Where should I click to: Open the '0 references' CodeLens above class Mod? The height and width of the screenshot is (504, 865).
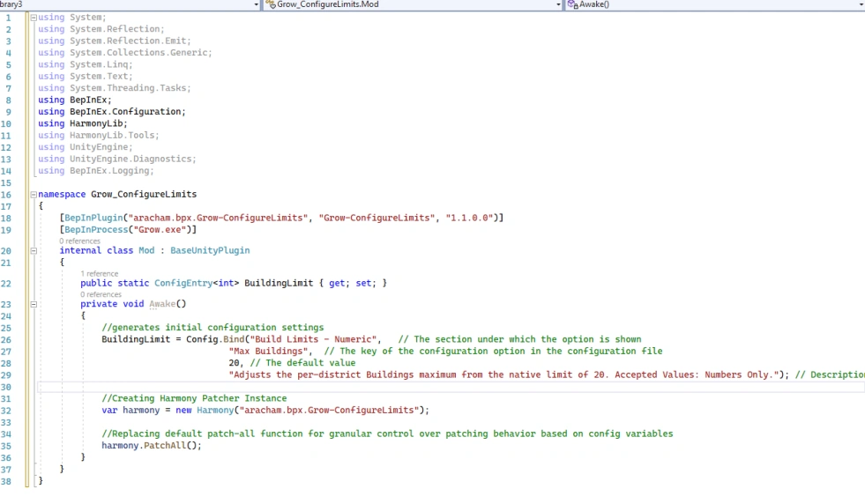point(80,241)
